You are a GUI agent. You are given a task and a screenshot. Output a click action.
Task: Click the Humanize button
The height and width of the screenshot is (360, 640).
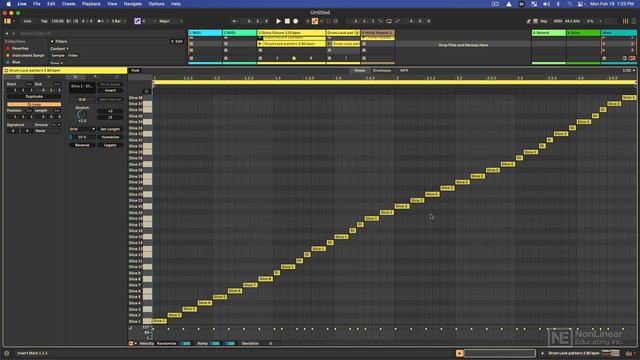point(110,137)
